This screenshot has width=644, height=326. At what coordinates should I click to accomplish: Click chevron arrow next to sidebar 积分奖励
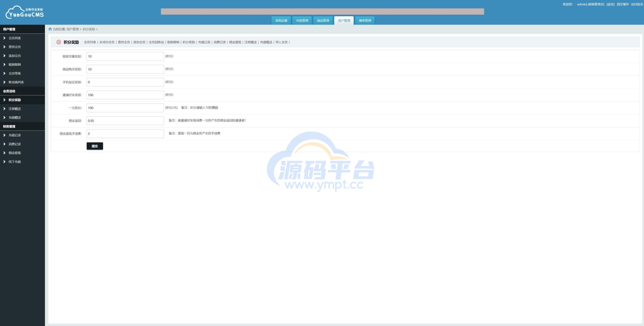[4, 100]
